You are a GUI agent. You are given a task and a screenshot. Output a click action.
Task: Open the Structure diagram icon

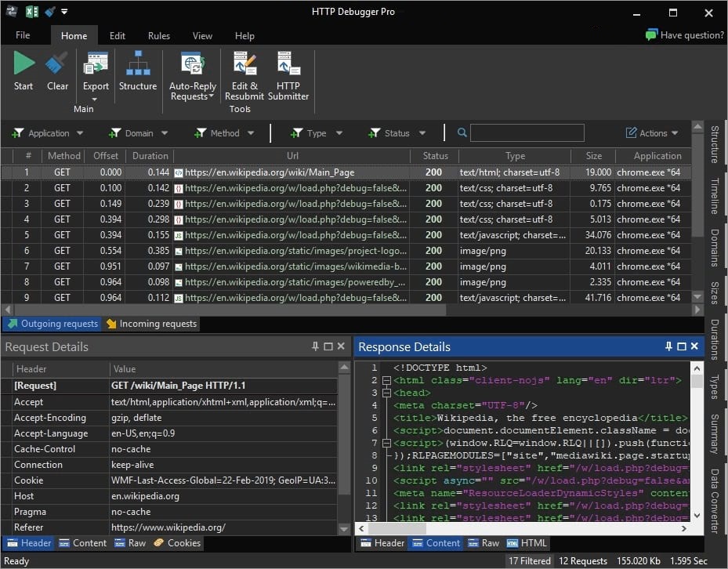138,63
